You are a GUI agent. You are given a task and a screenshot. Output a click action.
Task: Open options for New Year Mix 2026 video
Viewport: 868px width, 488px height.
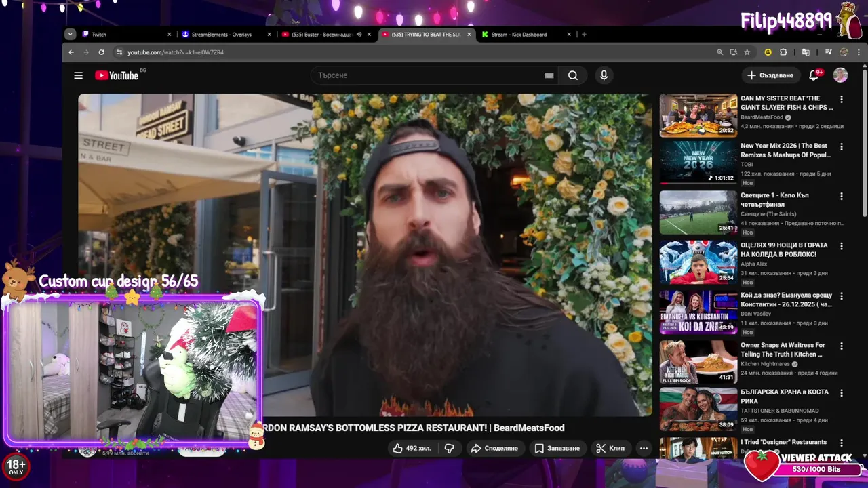click(842, 146)
